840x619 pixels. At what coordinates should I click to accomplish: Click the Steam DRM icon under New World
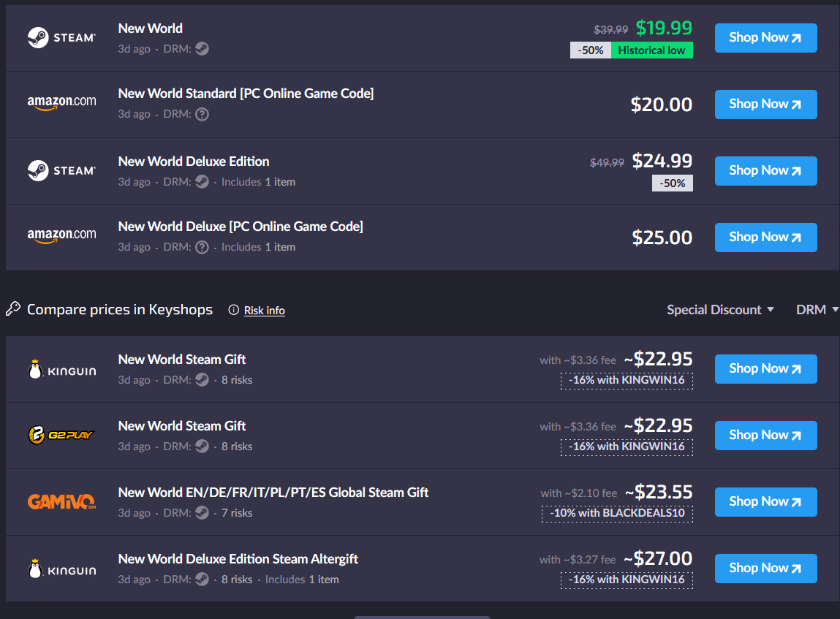[x=202, y=49]
